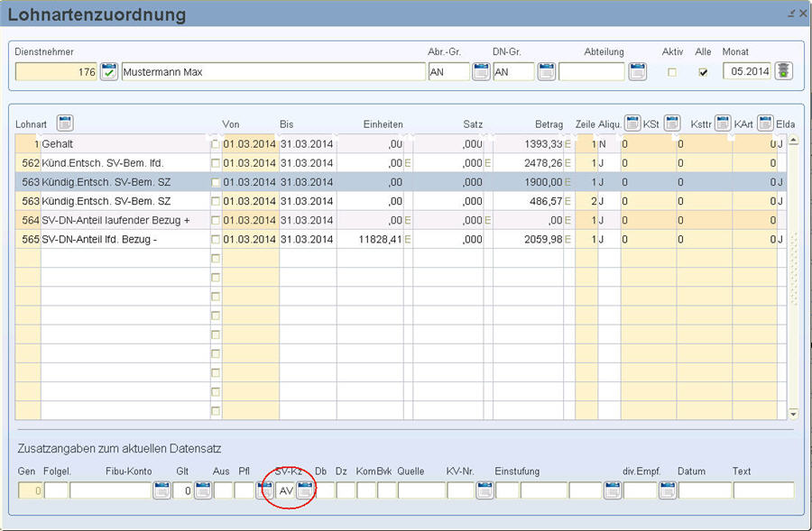Image resolution: width=812 pixels, height=531 pixels.
Task: Click the Glt field showing 0
Action: pyautogui.click(x=182, y=490)
